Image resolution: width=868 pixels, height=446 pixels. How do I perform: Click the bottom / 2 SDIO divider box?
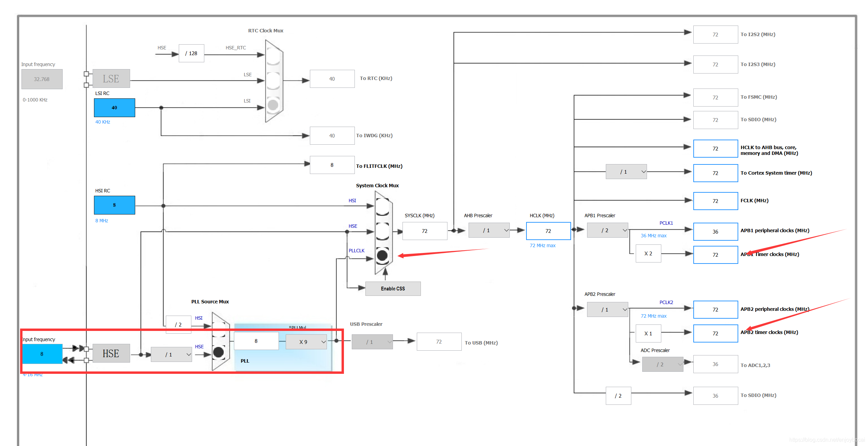tap(618, 396)
